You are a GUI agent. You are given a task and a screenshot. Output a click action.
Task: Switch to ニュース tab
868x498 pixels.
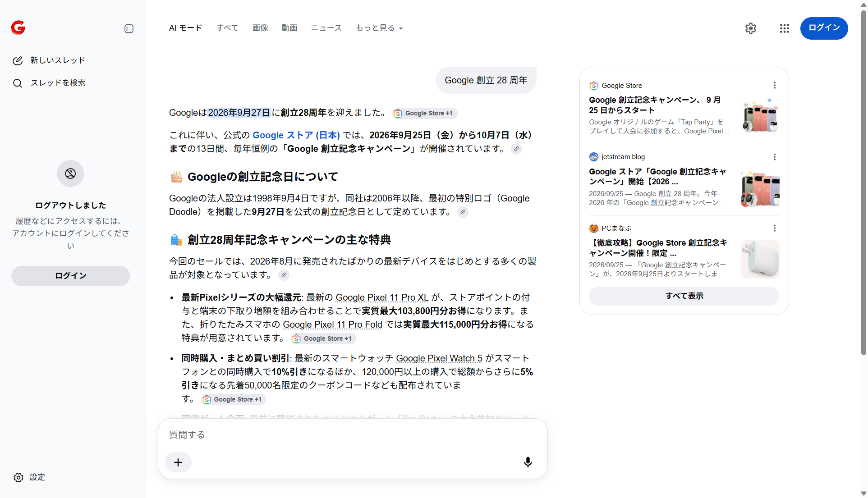pos(326,28)
